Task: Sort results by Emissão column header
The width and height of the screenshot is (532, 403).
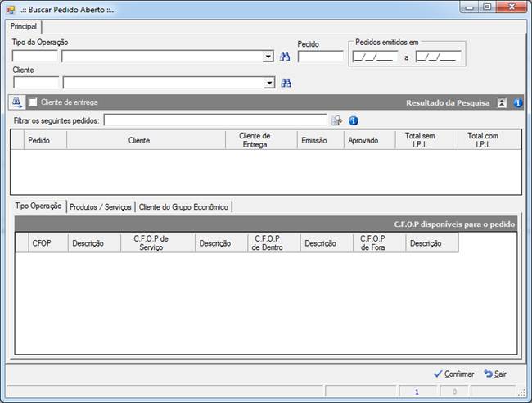Action: (x=314, y=140)
